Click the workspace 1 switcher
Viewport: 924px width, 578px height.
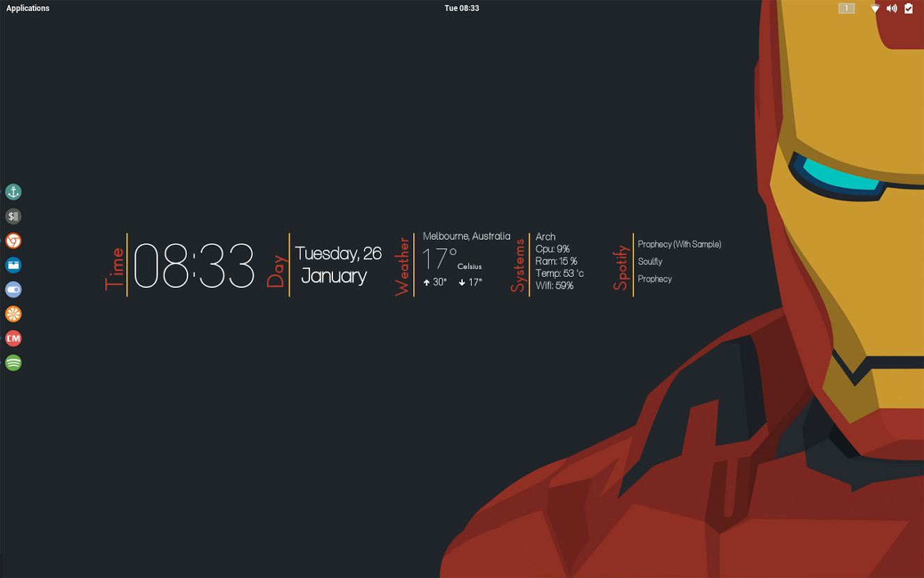point(847,8)
